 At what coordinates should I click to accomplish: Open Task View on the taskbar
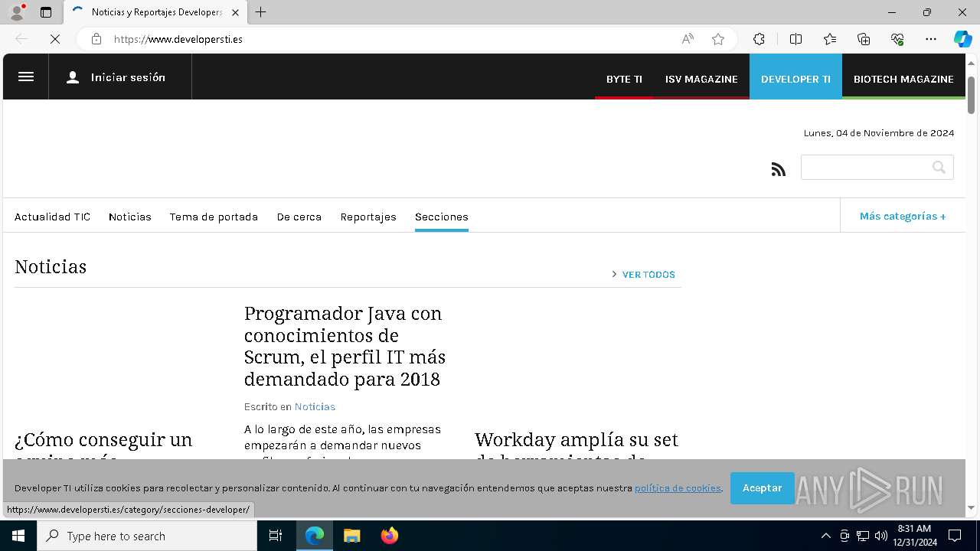click(x=276, y=536)
